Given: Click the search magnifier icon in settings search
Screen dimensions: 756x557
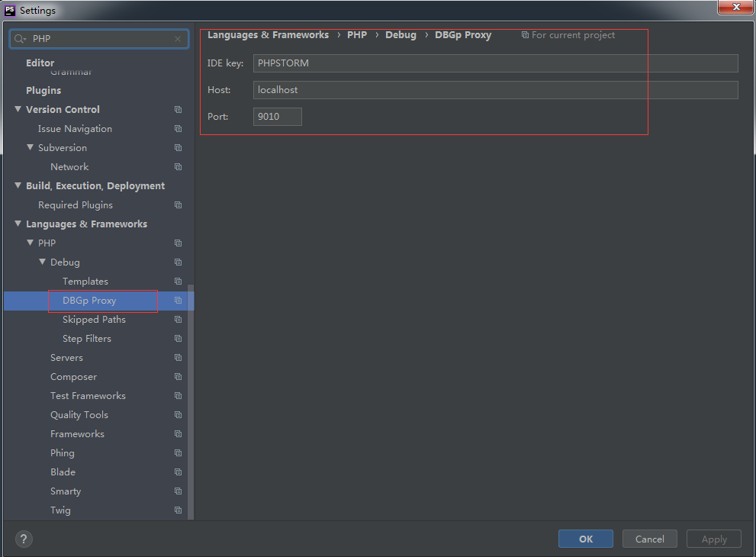Looking at the screenshot, I should (x=20, y=39).
